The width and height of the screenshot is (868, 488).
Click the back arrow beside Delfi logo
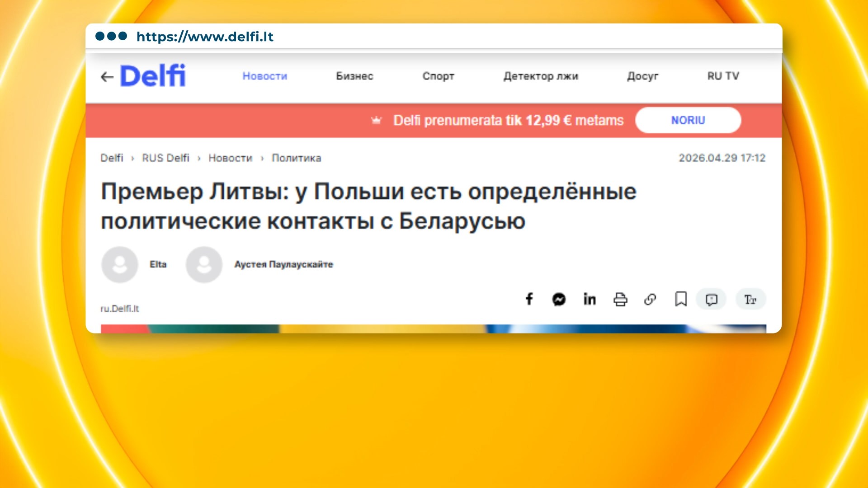pos(107,77)
